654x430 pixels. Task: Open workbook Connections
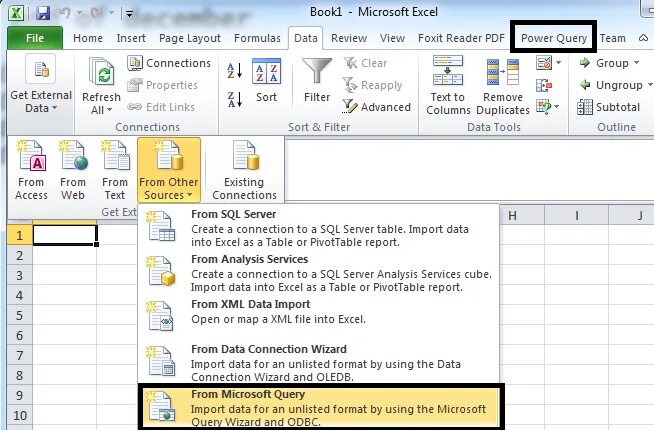click(x=169, y=63)
